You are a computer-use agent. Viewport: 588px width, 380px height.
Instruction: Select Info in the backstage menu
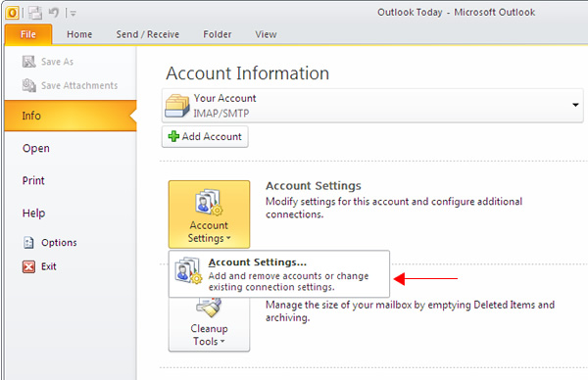coord(71,116)
